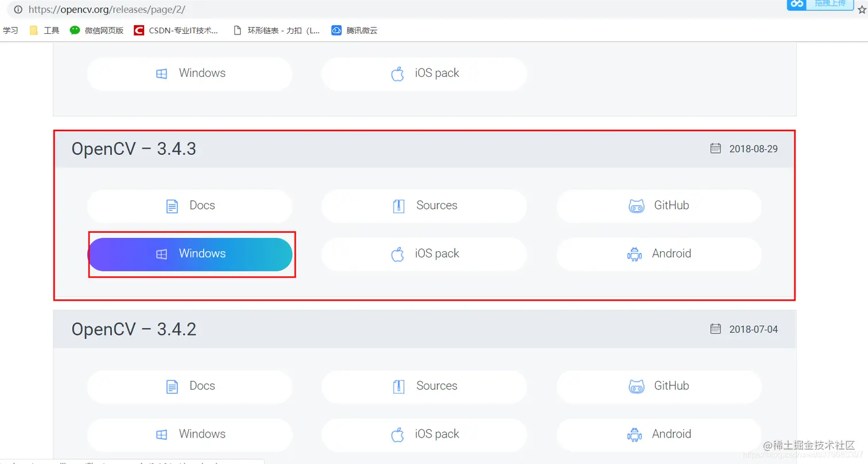Open the 微信网页版 bookmark

[x=96, y=30]
